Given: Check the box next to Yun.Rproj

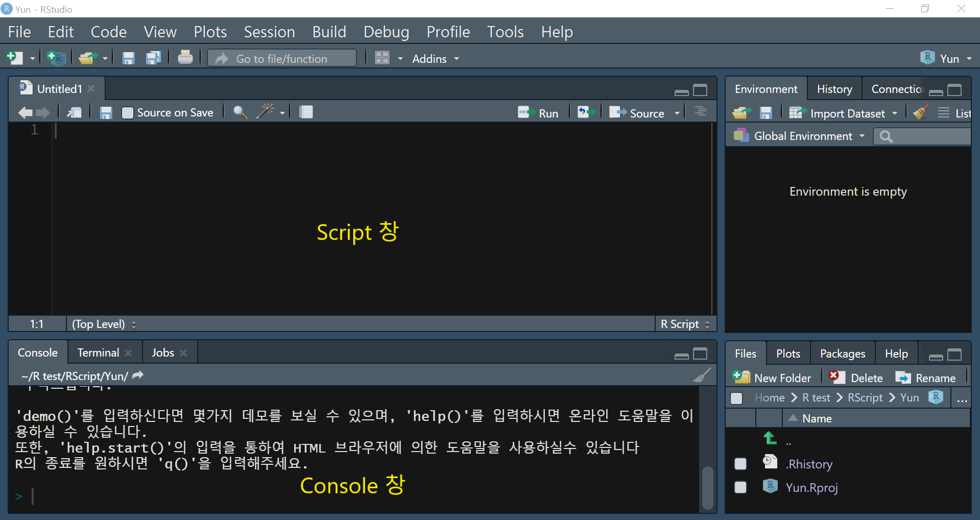Looking at the screenshot, I should [740, 487].
